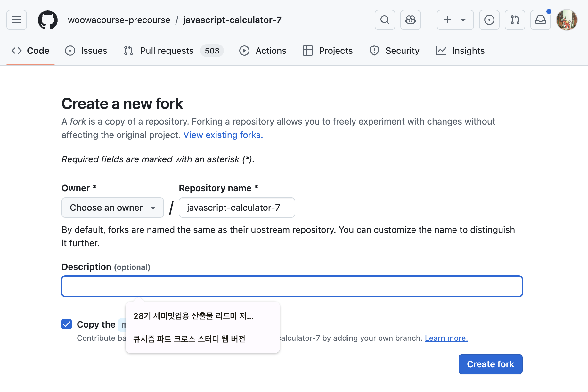Open the Choose an owner dropdown

(113, 208)
